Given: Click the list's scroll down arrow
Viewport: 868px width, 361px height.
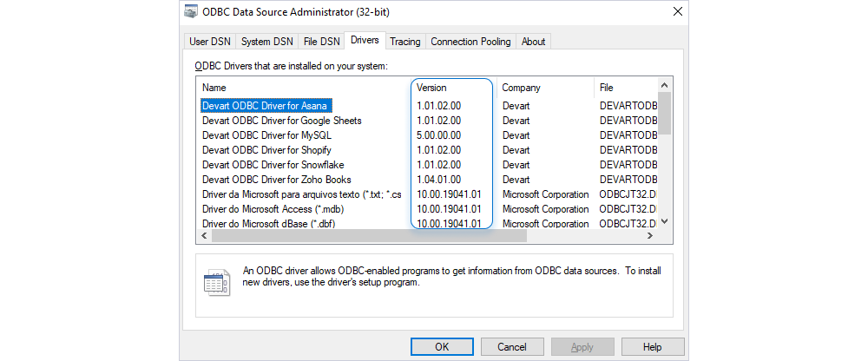Looking at the screenshot, I should (x=665, y=221).
